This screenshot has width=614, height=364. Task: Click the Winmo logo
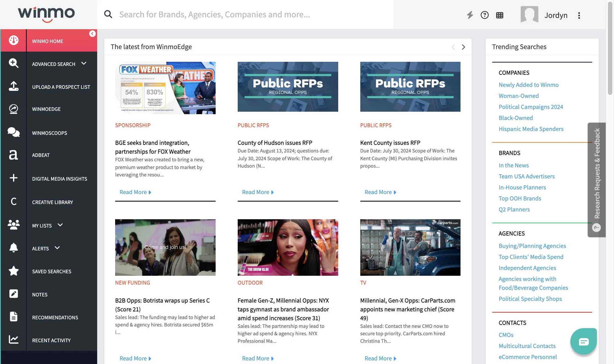[x=46, y=14]
